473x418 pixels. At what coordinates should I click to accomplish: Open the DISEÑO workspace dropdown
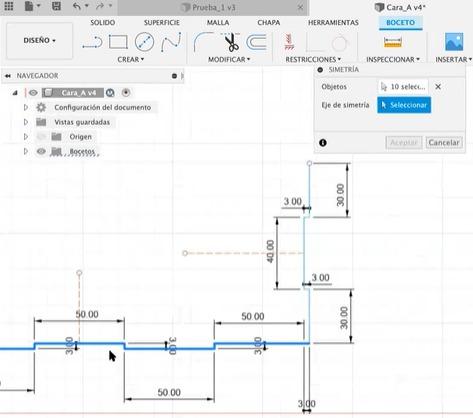click(x=39, y=41)
